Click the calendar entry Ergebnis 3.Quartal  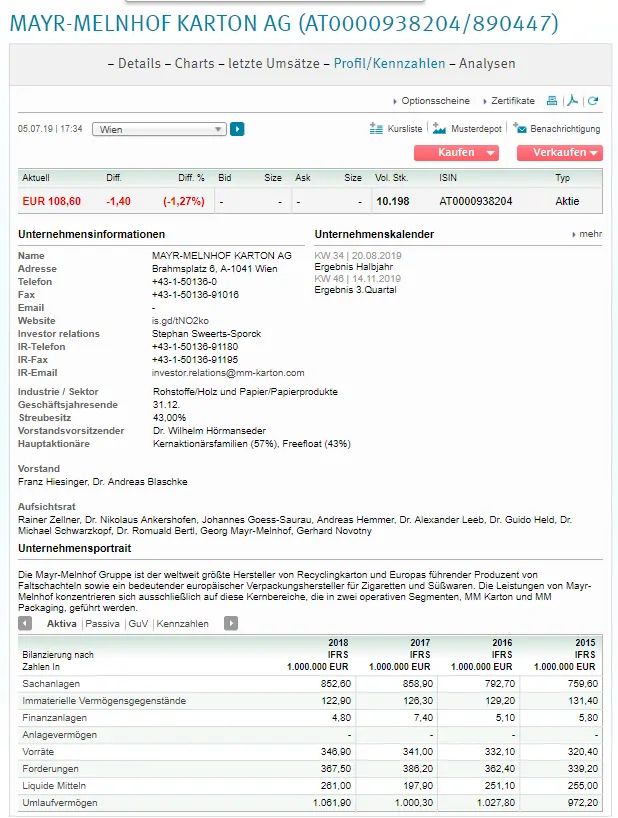pyautogui.click(x=355, y=290)
